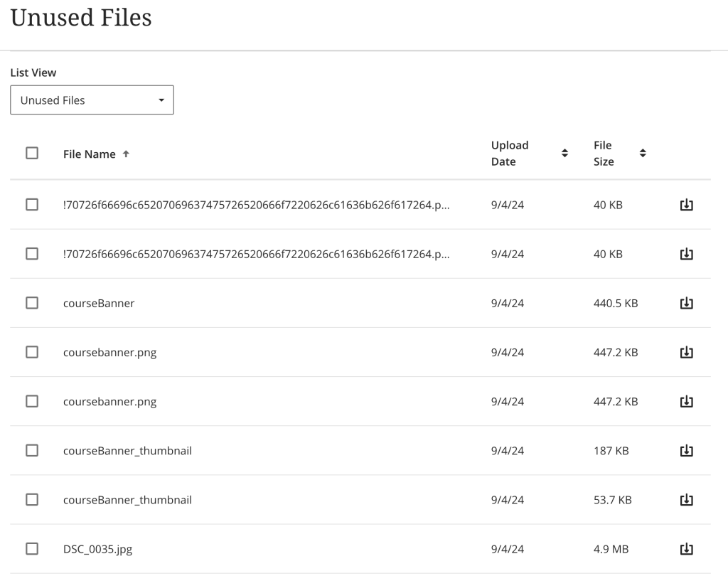The width and height of the screenshot is (728, 576).
Task: Click the Unused Files page heading
Action: click(x=81, y=18)
